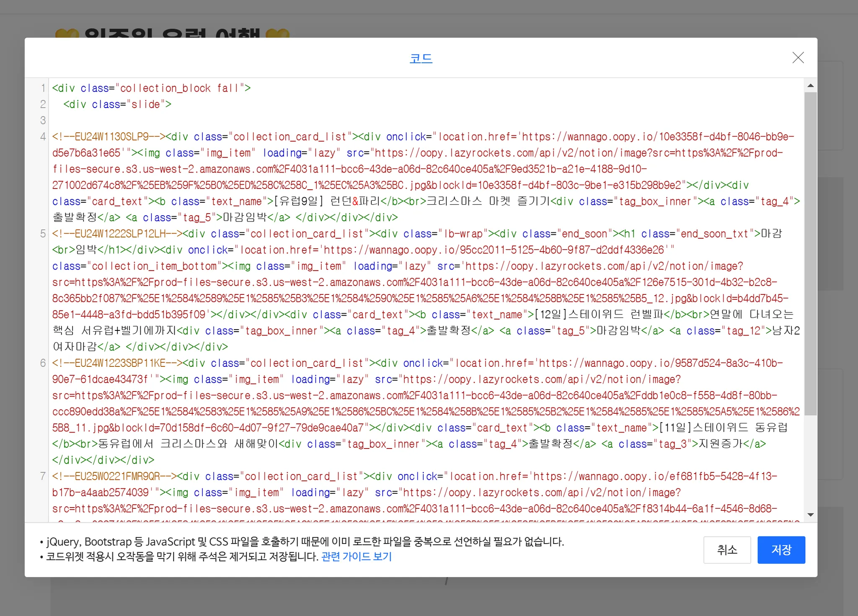
Task: Place cursor on collection_block fall text
Action: 180,88
